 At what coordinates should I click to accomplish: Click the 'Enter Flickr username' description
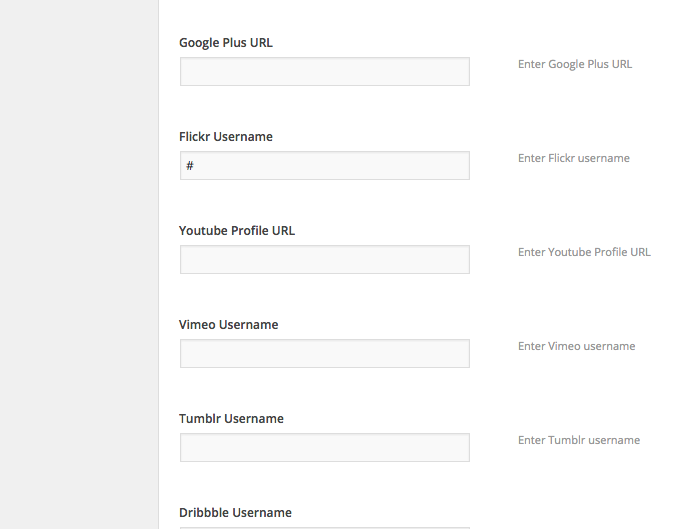tap(573, 158)
